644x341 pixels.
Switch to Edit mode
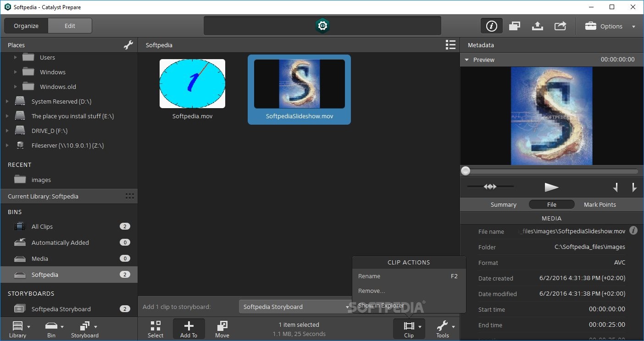[x=70, y=26]
